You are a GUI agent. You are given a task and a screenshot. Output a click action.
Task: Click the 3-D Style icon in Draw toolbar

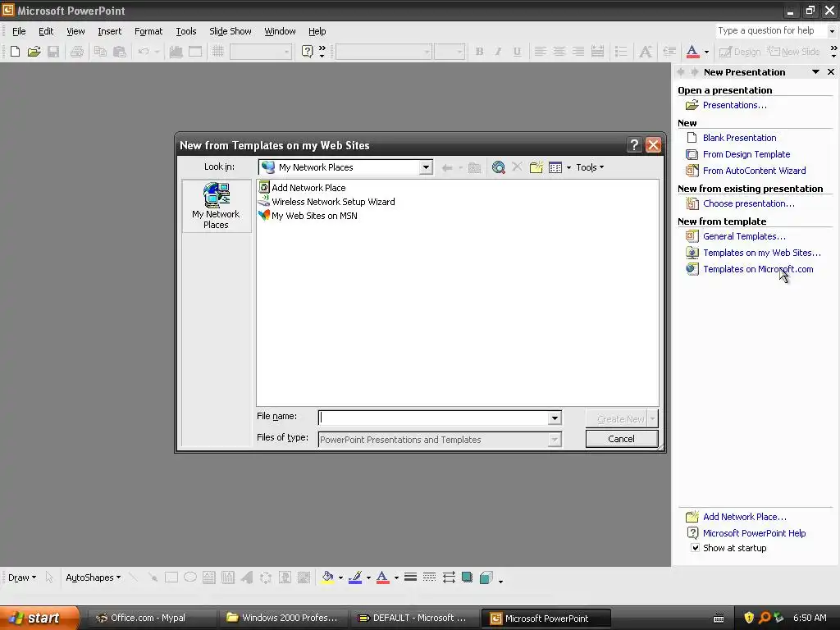click(x=486, y=577)
